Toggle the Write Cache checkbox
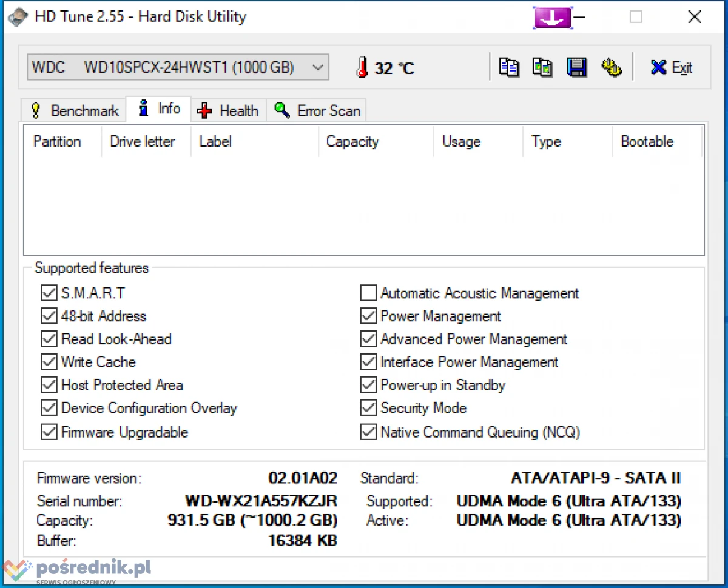728x588 pixels. pos(49,362)
